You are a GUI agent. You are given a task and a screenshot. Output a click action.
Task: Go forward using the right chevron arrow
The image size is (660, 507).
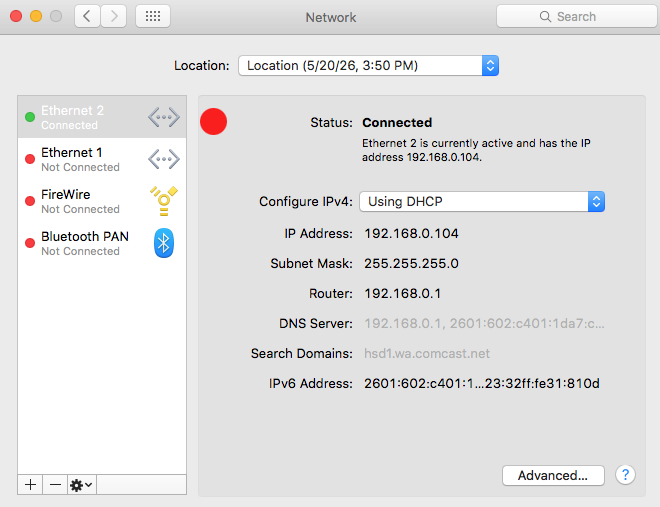(114, 16)
